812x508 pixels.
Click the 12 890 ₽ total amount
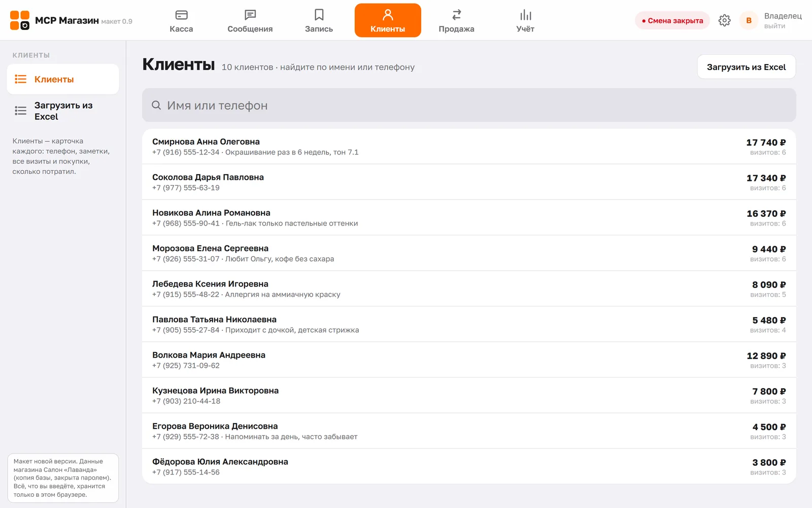point(766,356)
